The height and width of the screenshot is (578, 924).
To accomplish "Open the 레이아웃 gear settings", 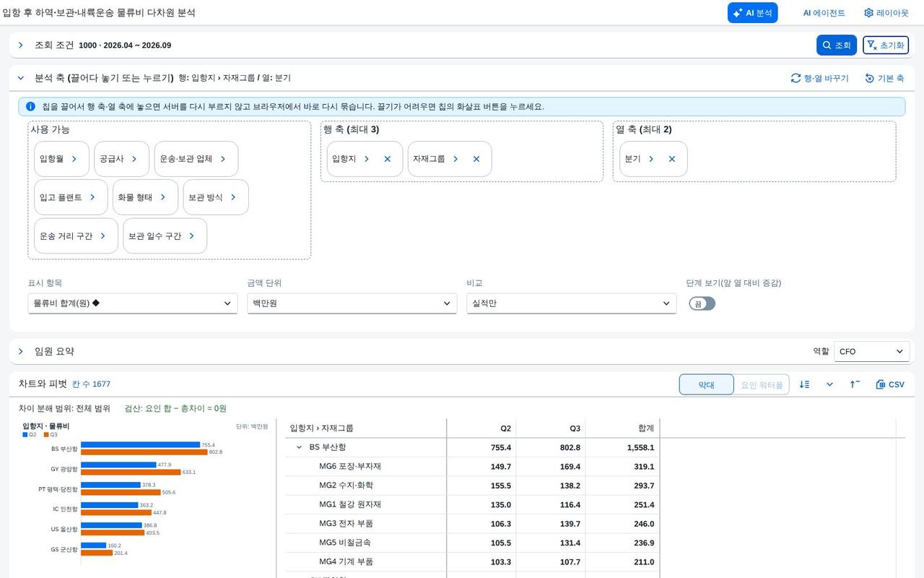I will pos(886,13).
